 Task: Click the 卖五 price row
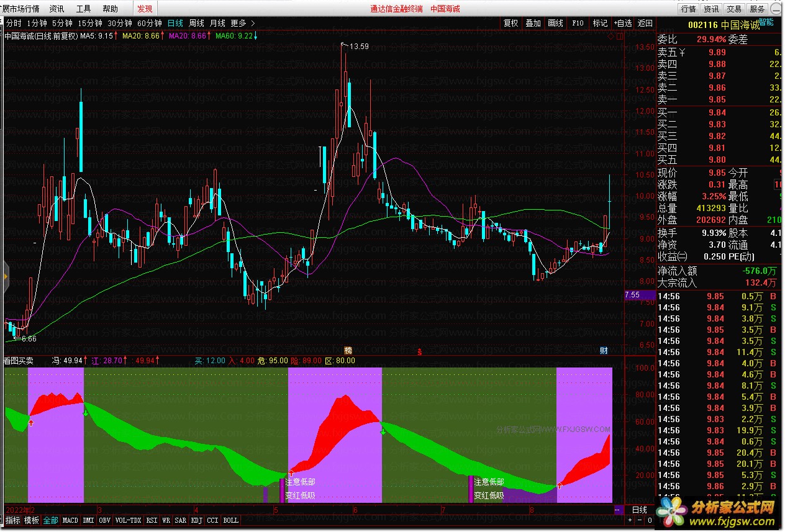pos(720,52)
